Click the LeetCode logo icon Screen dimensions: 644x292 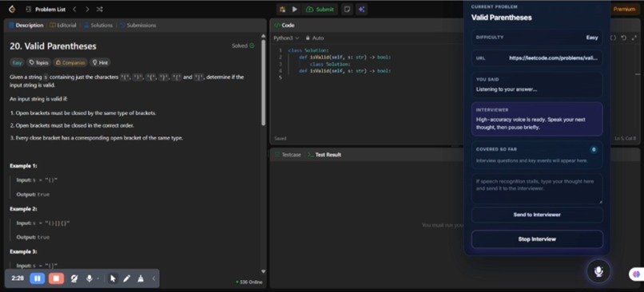12,9
